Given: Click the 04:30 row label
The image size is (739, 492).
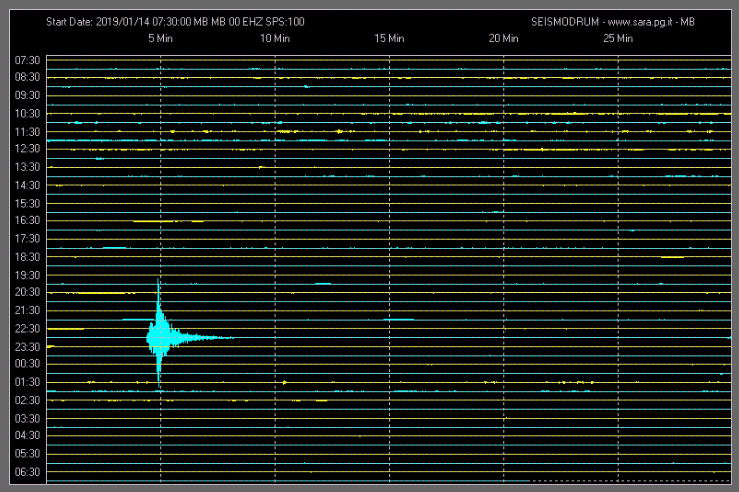Looking at the screenshot, I should tap(27, 435).
